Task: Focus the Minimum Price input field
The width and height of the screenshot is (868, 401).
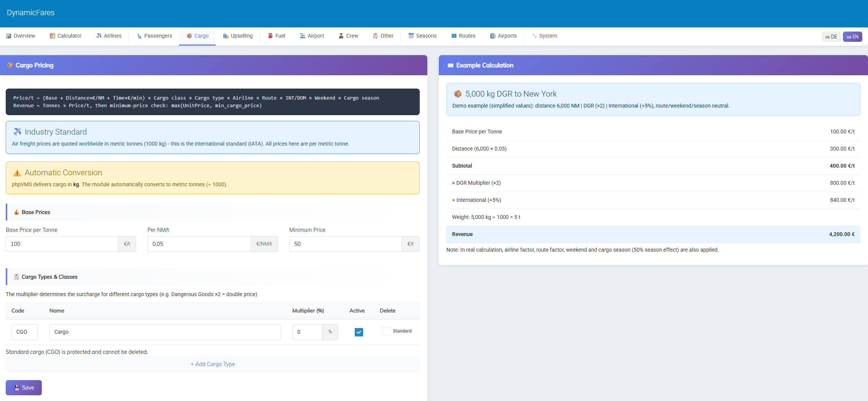Action: tap(345, 244)
